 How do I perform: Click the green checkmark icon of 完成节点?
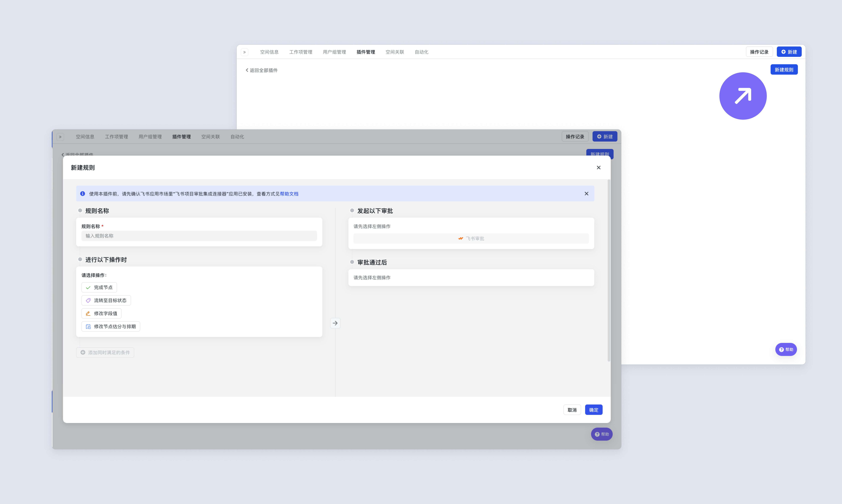click(88, 288)
